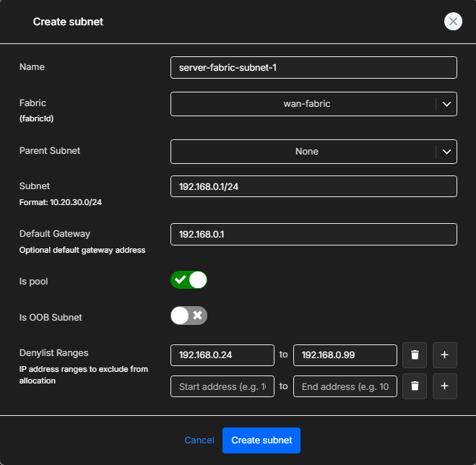Focus the Name field server-fabric-subnet-1
The width and height of the screenshot is (476, 465).
[313, 67]
